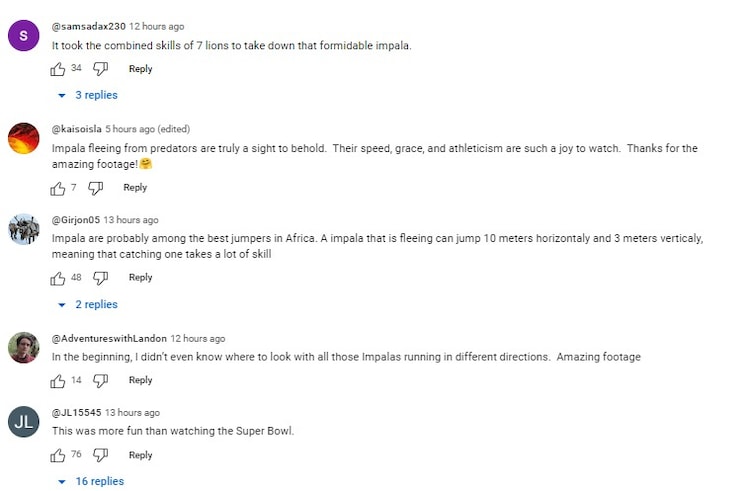Click the purple S avatar of @samsadax230
This screenshot has width=750, height=491.
point(23,35)
